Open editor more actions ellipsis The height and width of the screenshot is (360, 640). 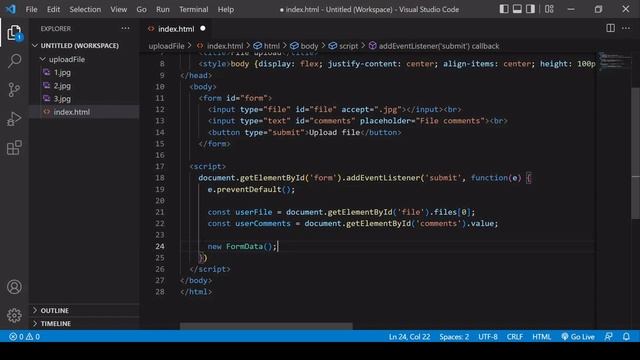pyautogui.click(x=626, y=28)
